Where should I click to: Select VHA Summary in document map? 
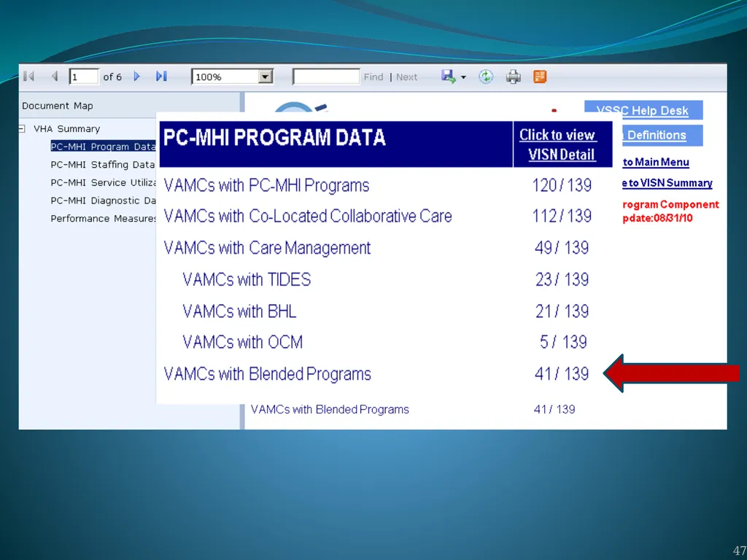click(66, 128)
